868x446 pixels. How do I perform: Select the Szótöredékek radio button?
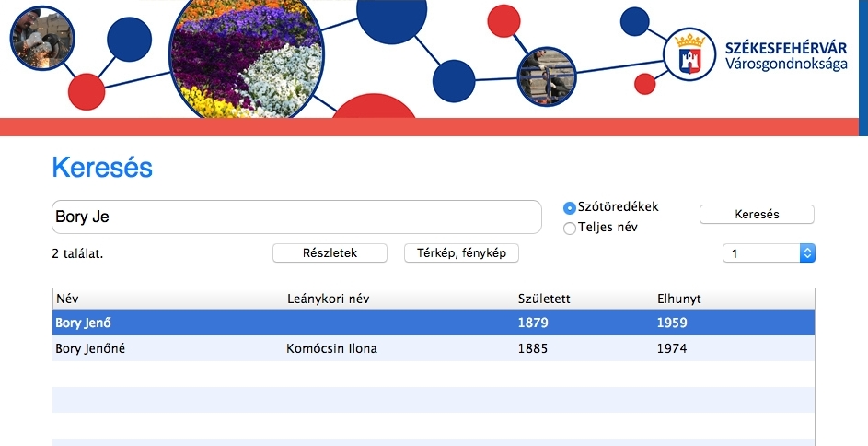(x=570, y=208)
